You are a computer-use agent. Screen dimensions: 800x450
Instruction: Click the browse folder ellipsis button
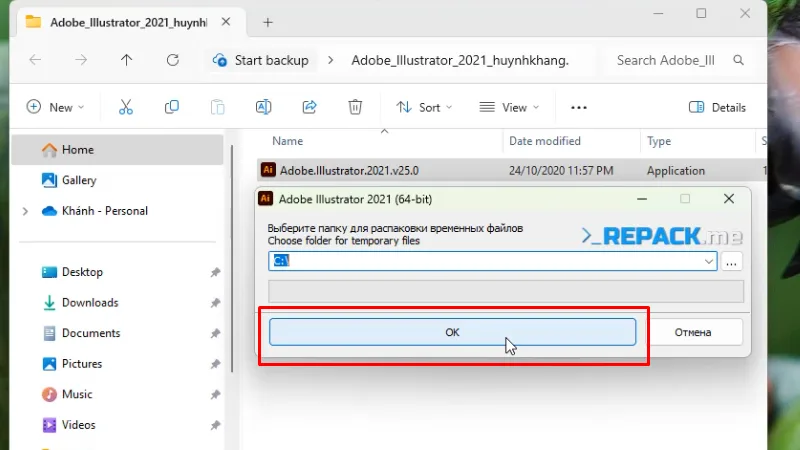[x=732, y=261]
